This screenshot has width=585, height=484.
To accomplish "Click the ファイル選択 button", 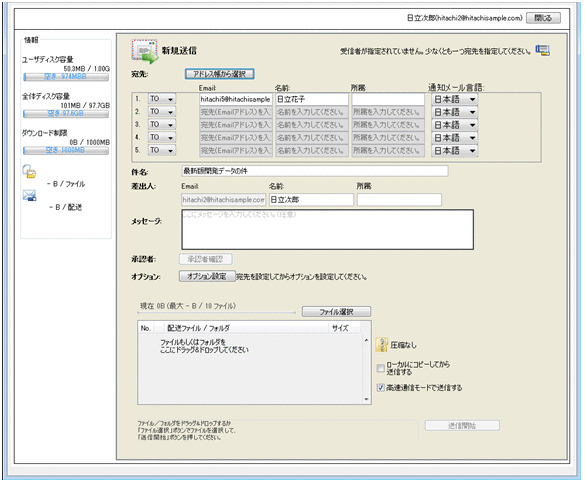I will [336, 312].
